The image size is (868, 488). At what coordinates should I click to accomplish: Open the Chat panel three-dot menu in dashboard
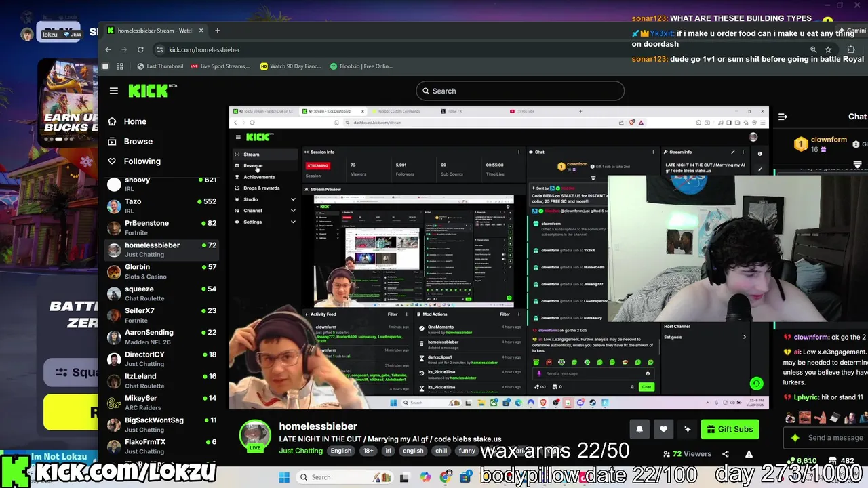652,152
